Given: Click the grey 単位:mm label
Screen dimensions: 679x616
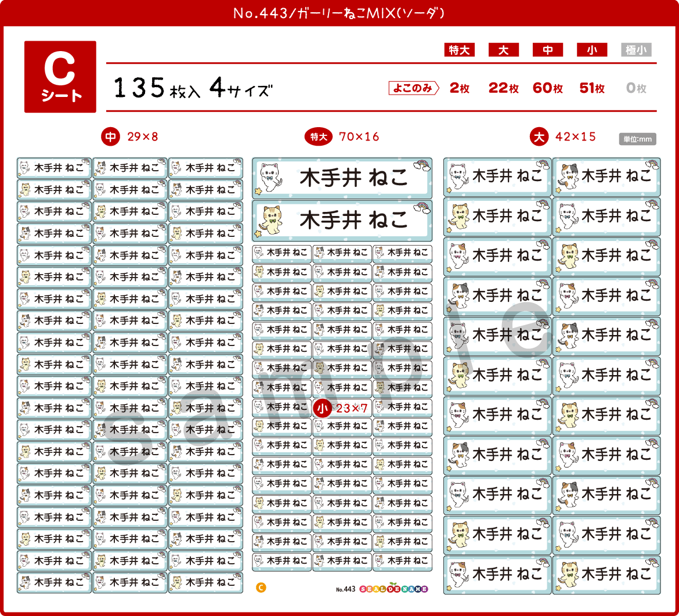Looking at the screenshot, I should pyautogui.click(x=637, y=139).
